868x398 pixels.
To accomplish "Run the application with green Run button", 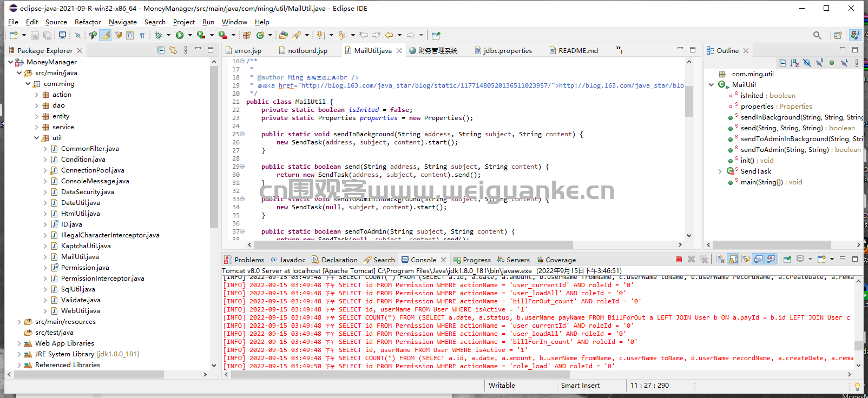I will (180, 35).
